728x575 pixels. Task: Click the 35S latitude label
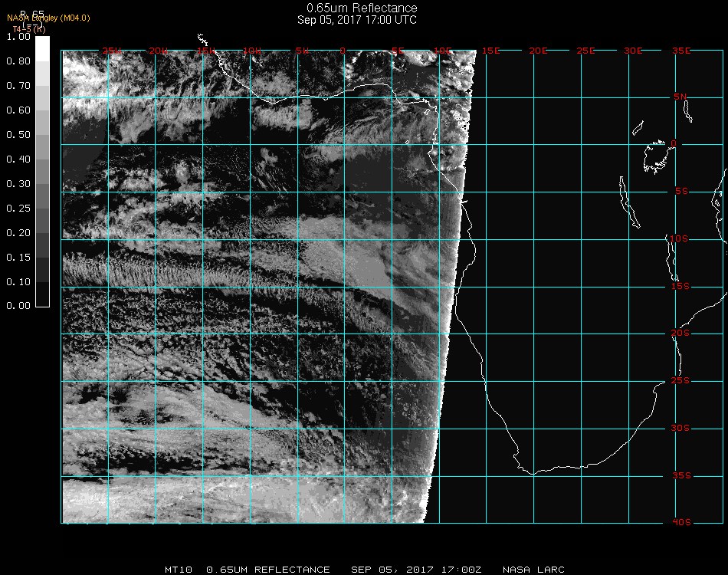pyautogui.click(x=680, y=476)
